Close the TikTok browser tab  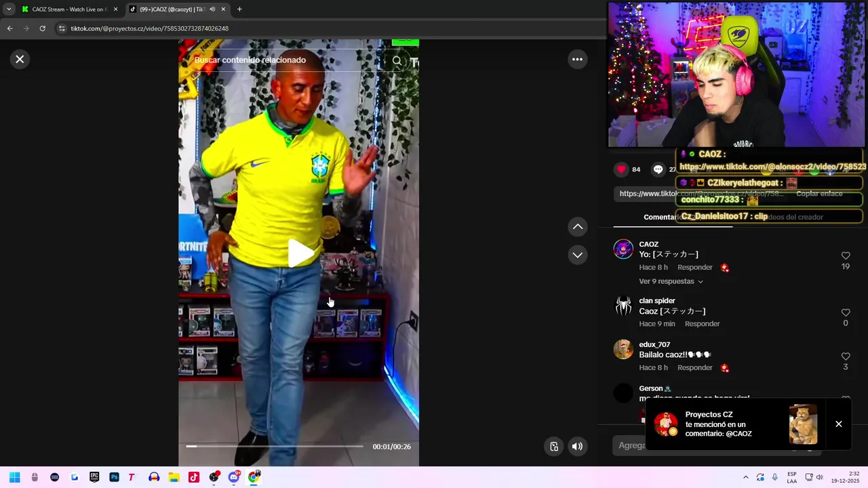pyautogui.click(x=223, y=9)
